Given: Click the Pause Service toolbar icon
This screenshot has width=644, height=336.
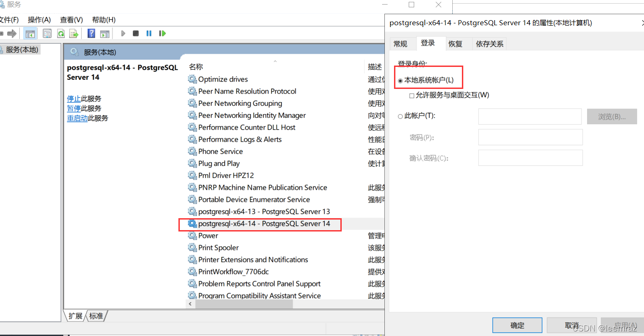Looking at the screenshot, I should click(149, 33).
